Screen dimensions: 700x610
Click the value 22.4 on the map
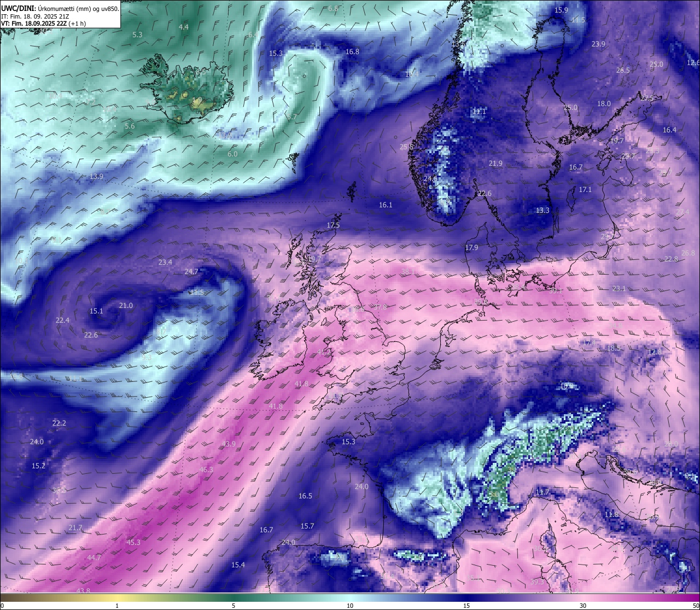pyautogui.click(x=62, y=320)
